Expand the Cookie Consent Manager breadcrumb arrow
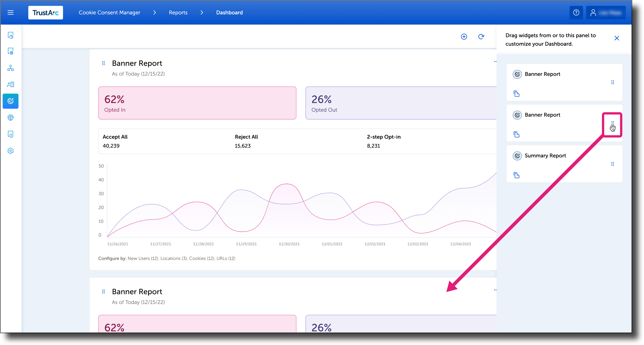Screen dimensions: 644x345 click(155, 12)
